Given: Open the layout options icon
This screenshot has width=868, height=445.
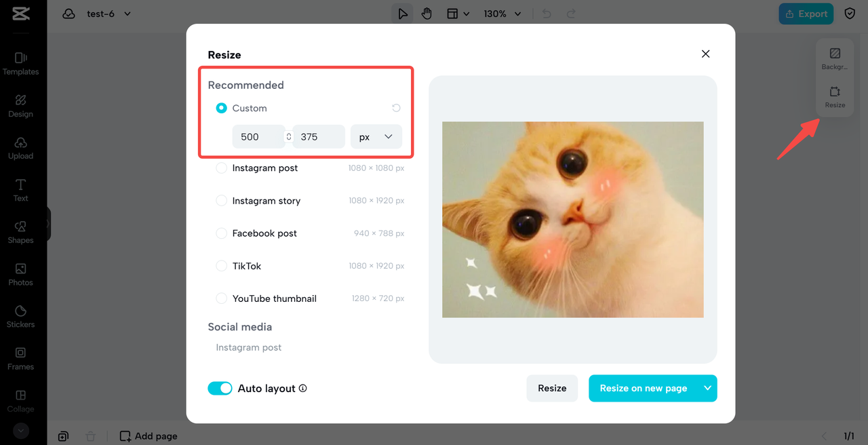Looking at the screenshot, I should click(452, 14).
